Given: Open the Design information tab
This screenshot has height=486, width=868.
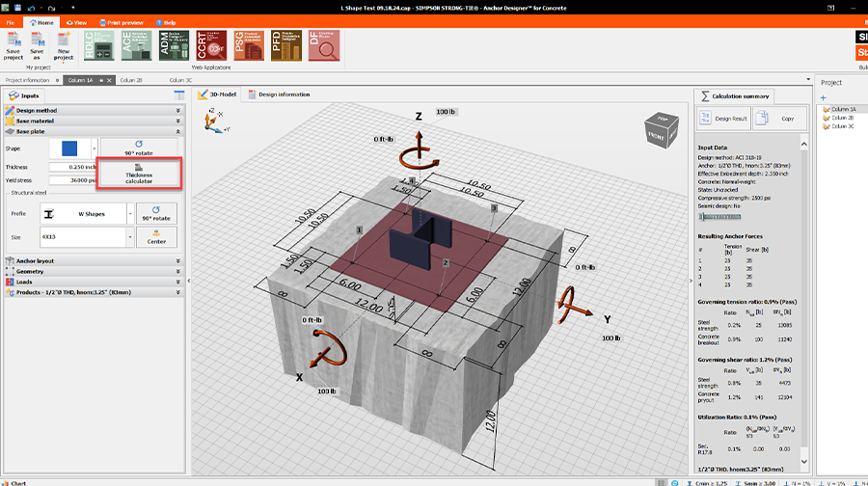Looking at the screenshot, I should click(279, 94).
